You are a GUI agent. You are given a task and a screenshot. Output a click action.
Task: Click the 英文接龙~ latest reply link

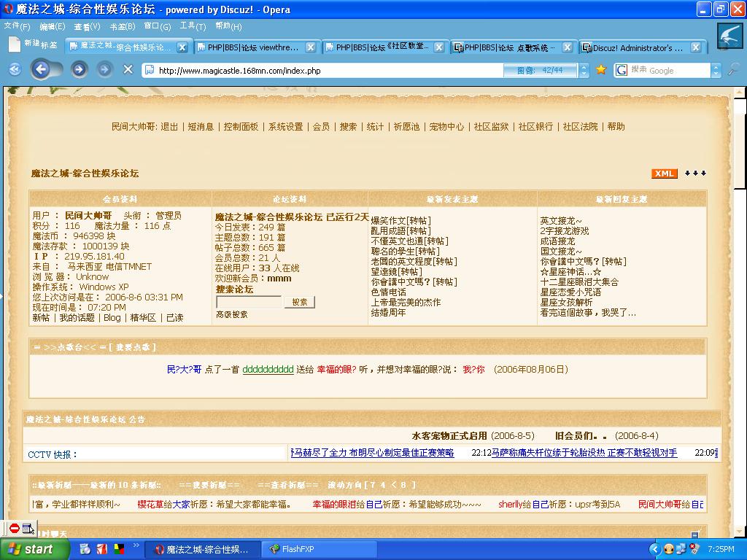[561, 221]
